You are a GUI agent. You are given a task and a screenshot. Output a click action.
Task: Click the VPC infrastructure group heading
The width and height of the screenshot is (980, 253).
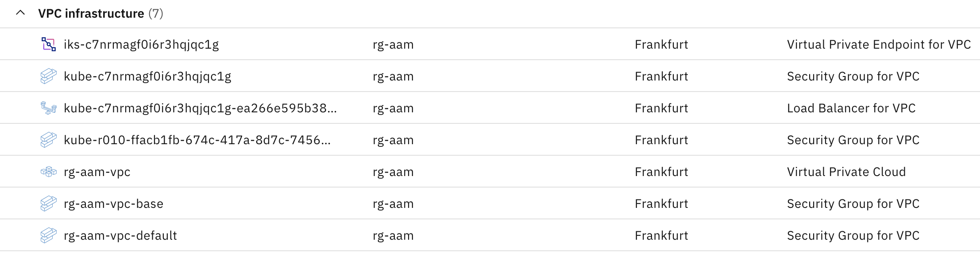91,13
